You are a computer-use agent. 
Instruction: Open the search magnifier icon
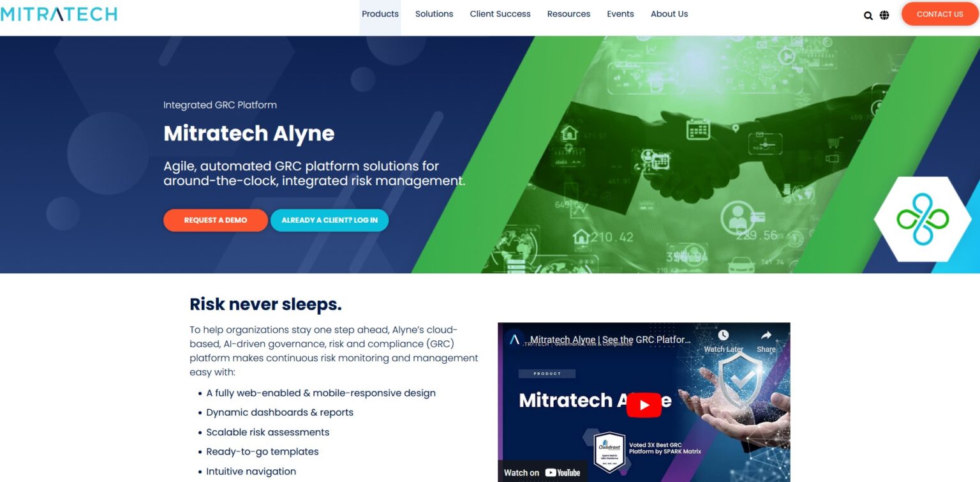click(x=868, y=15)
